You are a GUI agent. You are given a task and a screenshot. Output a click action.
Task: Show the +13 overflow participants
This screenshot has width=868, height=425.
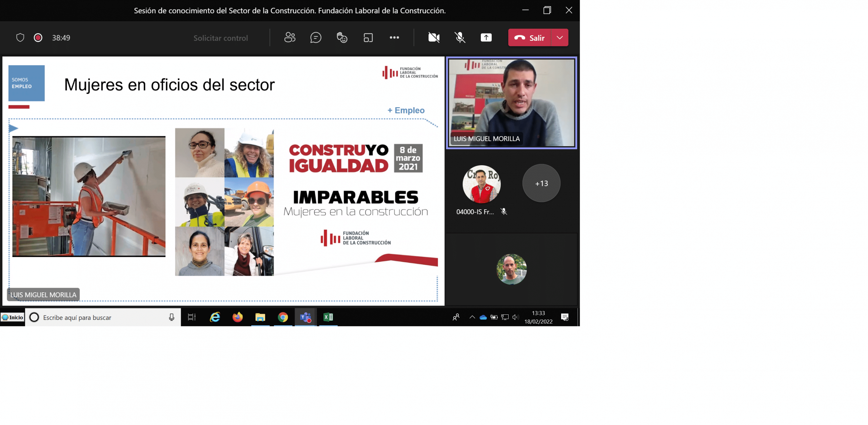[x=541, y=183]
